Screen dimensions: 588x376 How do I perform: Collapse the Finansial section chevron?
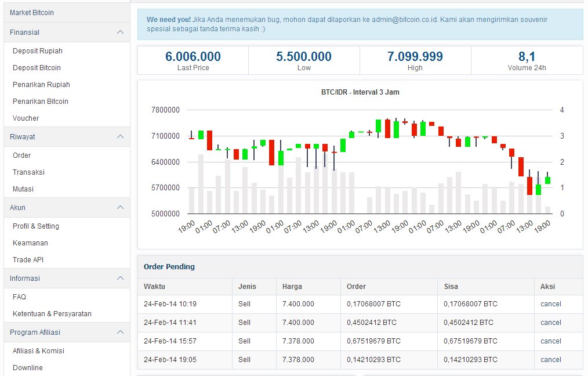[120, 32]
